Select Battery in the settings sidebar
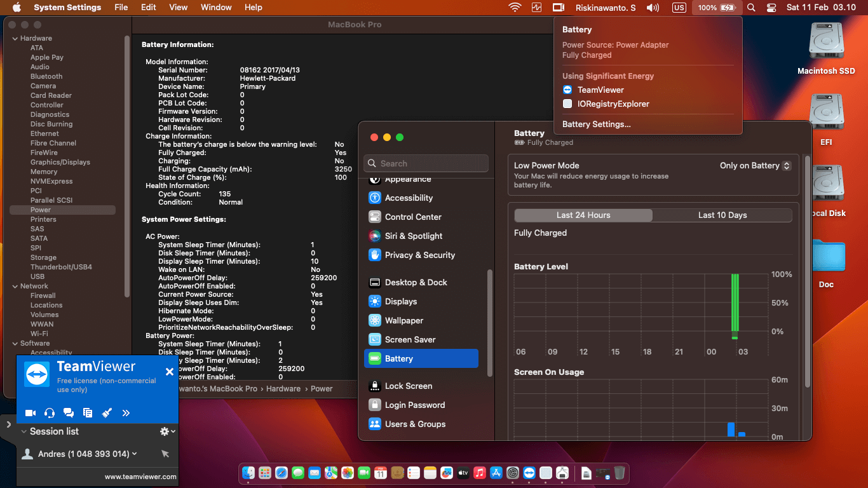This screenshot has height=488, width=868. point(421,358)
